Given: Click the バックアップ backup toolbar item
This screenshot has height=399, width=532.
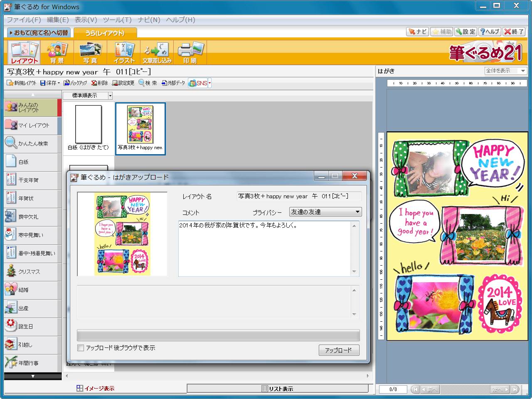Looking at the screenshot, I should tap(76, 83).
